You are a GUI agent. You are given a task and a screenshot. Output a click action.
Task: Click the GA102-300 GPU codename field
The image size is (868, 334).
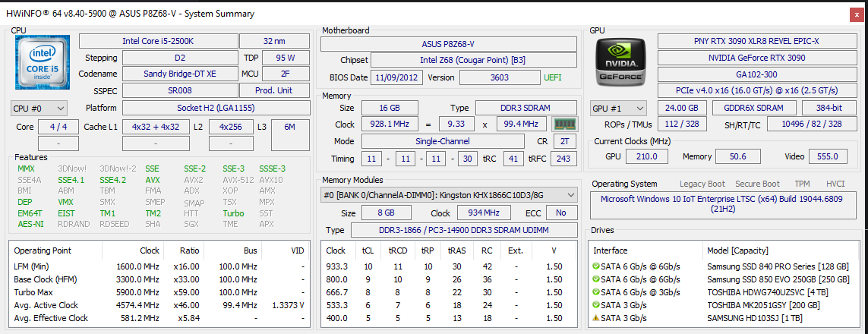[756, 74]
